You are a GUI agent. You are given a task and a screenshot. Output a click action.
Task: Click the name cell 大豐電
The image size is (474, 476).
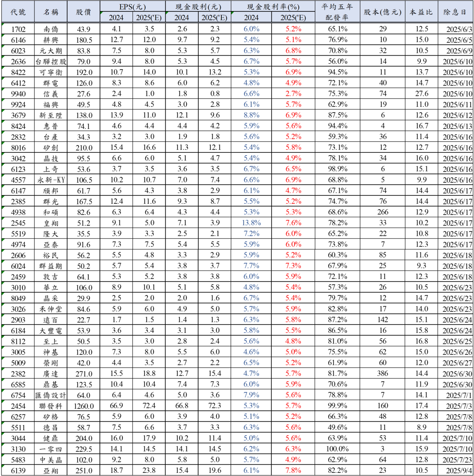(x=51, y=331)
